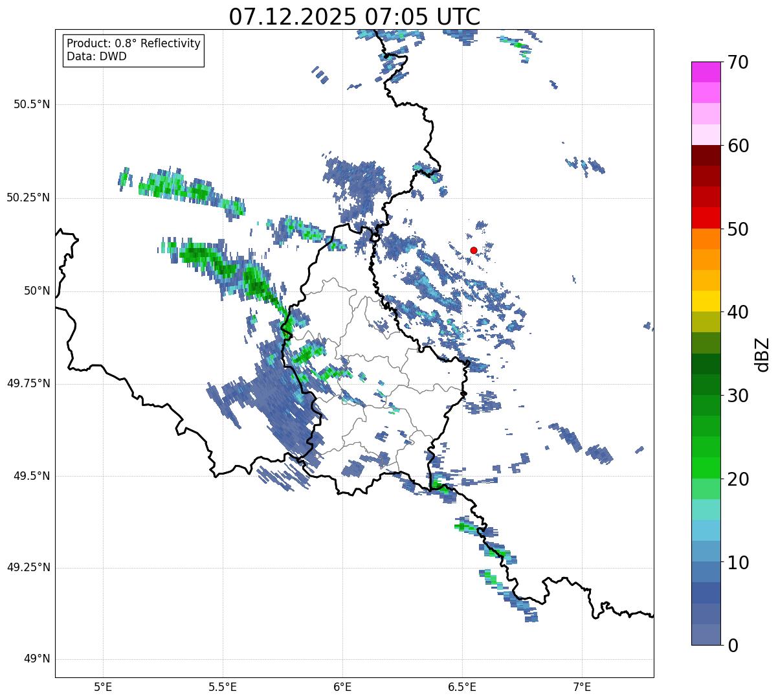The width and height of the screenshot is (778, 700).
Task: Click the 50°N latitude label
Action: coord(37,291)
